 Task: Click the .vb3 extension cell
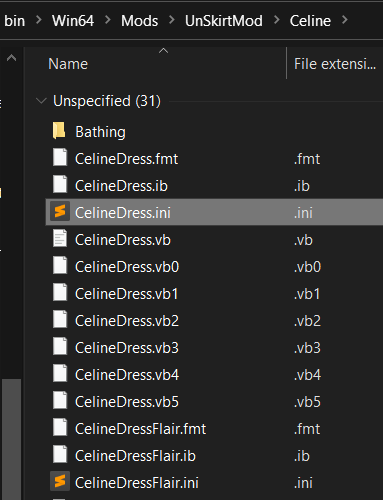point(307,348)
